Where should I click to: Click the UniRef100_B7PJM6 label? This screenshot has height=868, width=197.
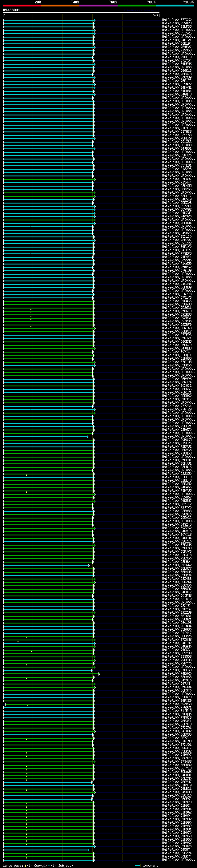point(177,545)
